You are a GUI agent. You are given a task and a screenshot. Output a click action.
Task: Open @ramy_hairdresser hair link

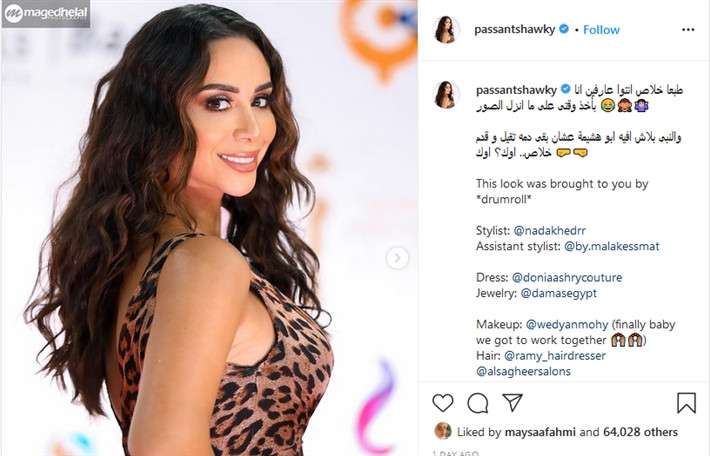(x=555, y=356)
